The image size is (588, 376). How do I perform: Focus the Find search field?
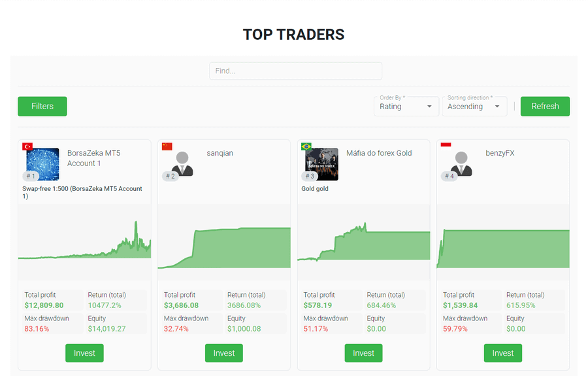(x=295, y=71)
